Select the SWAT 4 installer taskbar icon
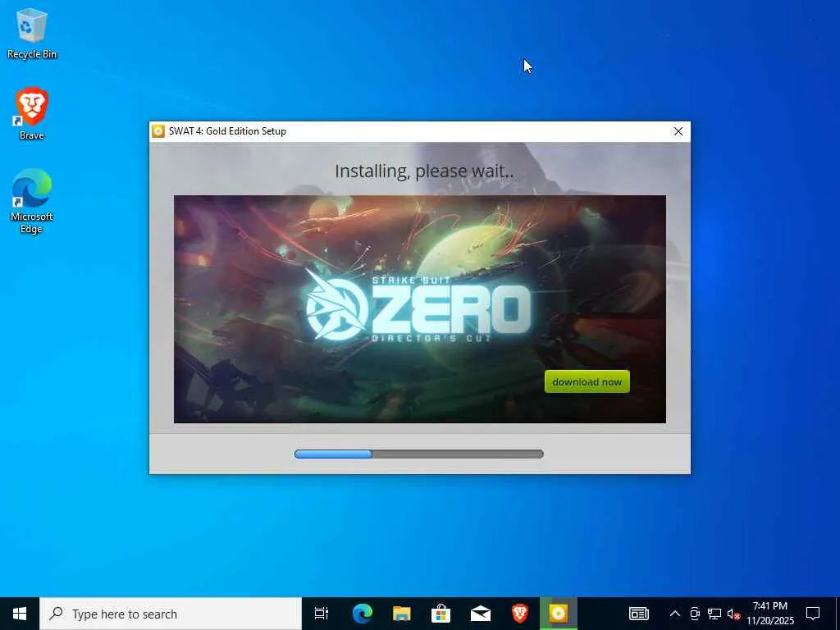Image resolution: width=840 pixels, height=630 pixels. (x=558, y=614)
